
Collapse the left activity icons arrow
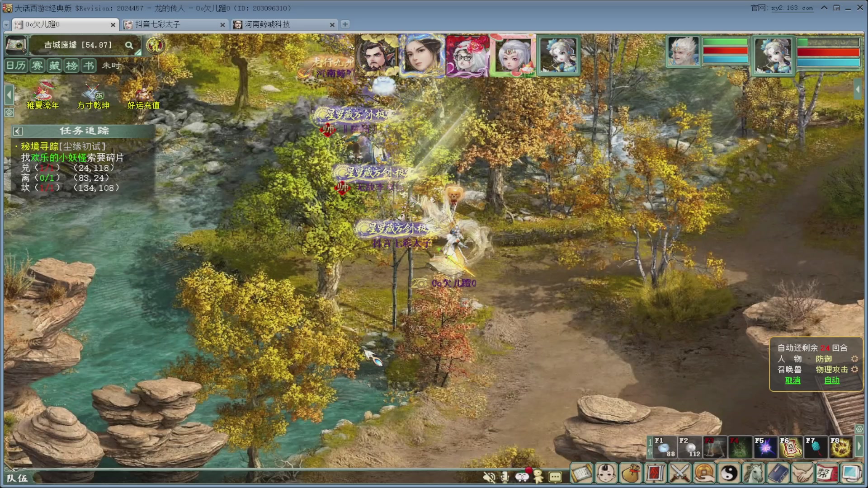(9, 95)
